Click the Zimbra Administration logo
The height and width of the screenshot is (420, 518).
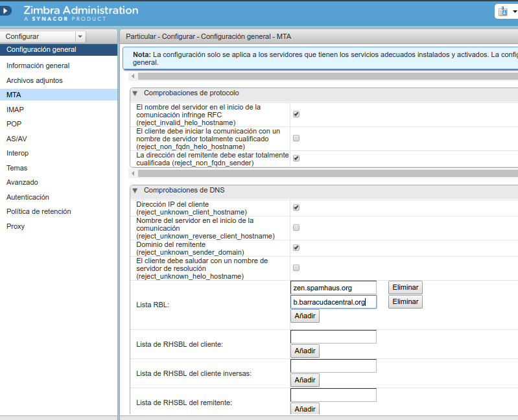pyautogui.click(x=81, y=13)
